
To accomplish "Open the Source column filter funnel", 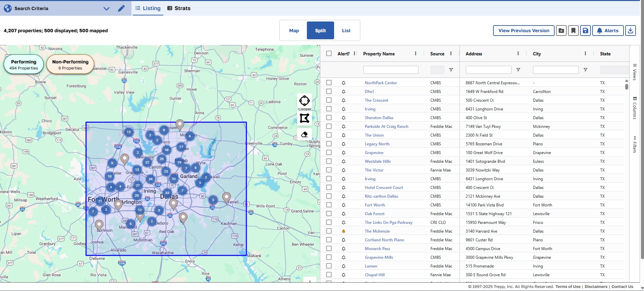I will 451,70.
